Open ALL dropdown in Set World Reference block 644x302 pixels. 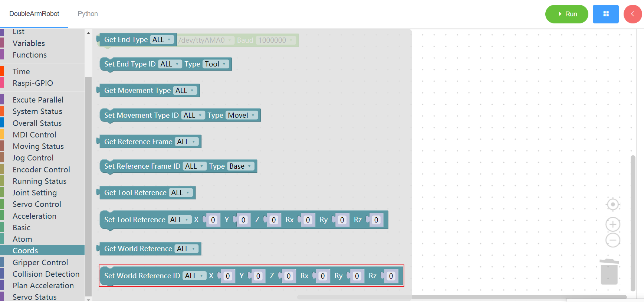tap(195, 276)
